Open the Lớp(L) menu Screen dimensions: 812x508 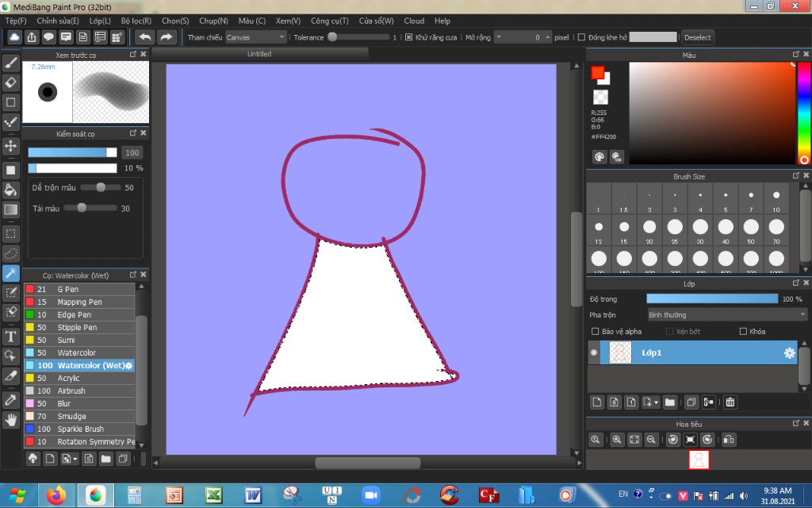coord(100,21)
